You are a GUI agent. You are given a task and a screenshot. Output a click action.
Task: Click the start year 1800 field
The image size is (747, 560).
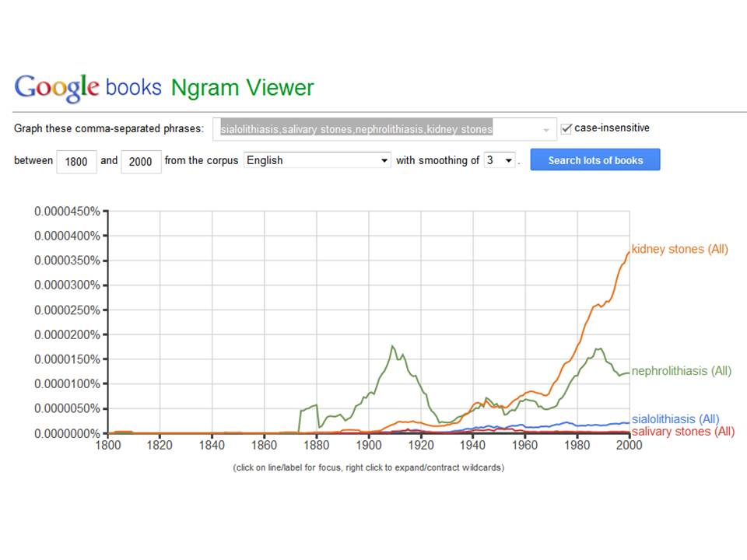[77, 162]
